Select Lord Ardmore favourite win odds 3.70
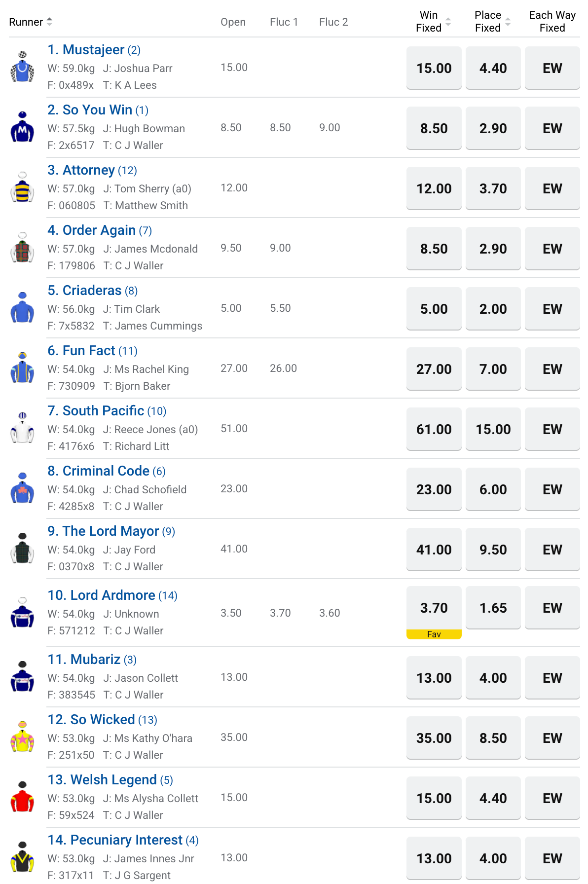 point(434,608)
